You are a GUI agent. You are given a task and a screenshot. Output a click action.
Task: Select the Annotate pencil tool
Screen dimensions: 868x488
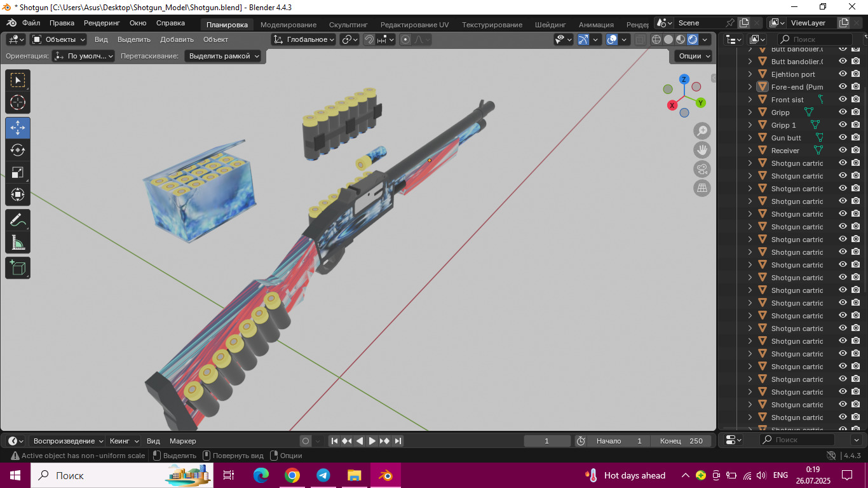(18, 220)
